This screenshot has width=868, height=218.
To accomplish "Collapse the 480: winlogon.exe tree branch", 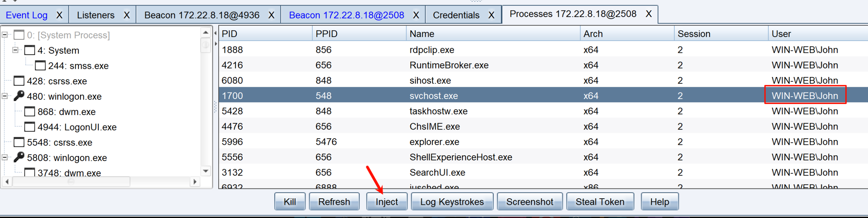I will pyautogui.click(x=5, y=96).
